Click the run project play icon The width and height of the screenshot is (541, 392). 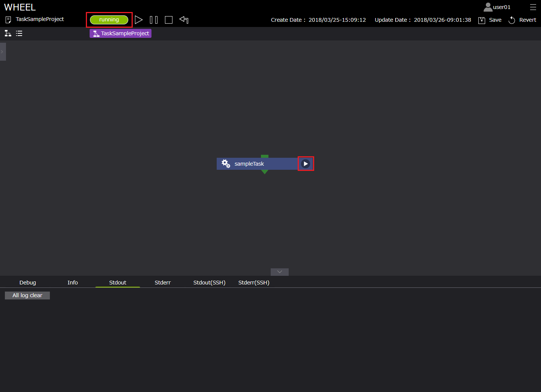pos(139,20)
